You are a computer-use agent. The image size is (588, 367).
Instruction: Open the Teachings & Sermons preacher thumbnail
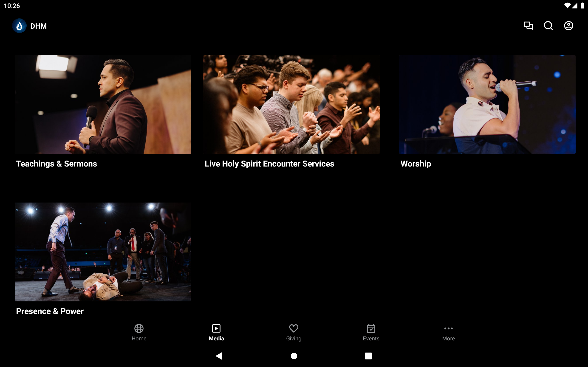click(103, 104)
